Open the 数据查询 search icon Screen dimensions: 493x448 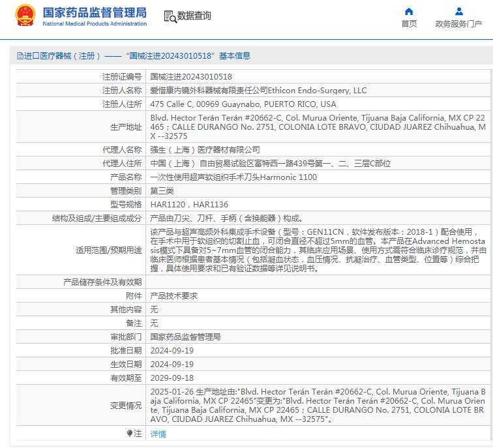tap(170, 16)
